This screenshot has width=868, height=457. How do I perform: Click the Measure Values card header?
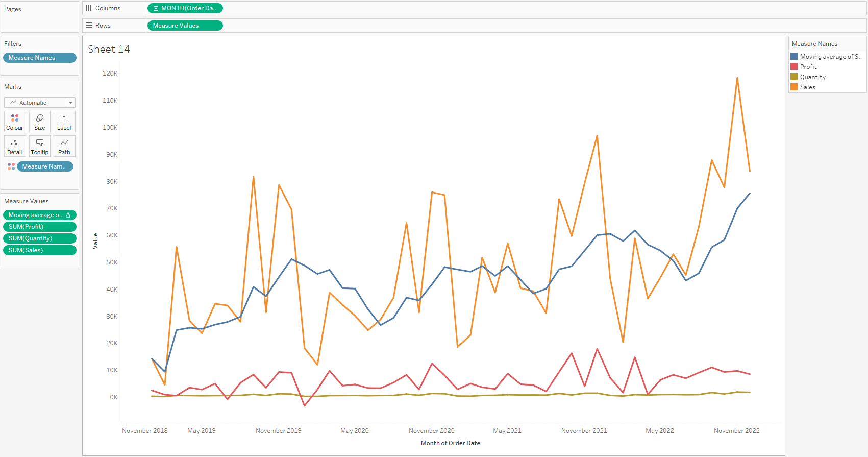pos(27,201)
